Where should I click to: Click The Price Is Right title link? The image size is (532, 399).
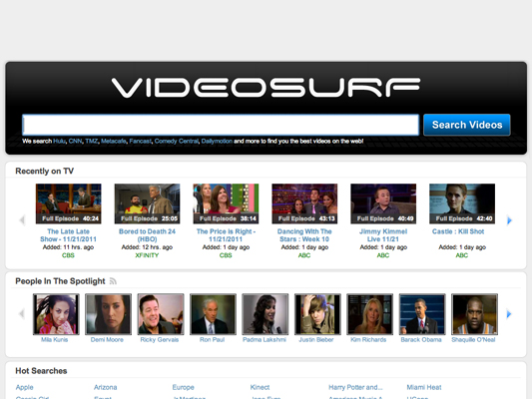[226, 235]
